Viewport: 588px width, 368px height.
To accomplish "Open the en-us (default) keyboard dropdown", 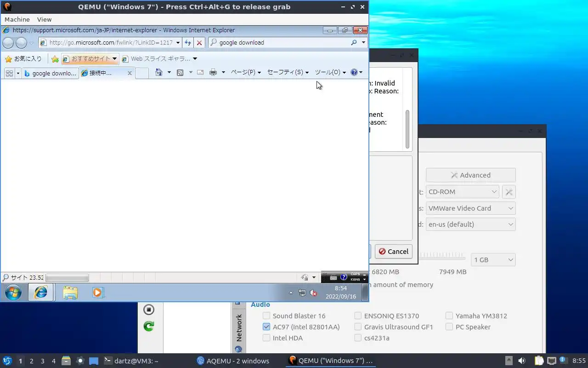I will pos(471,224).
